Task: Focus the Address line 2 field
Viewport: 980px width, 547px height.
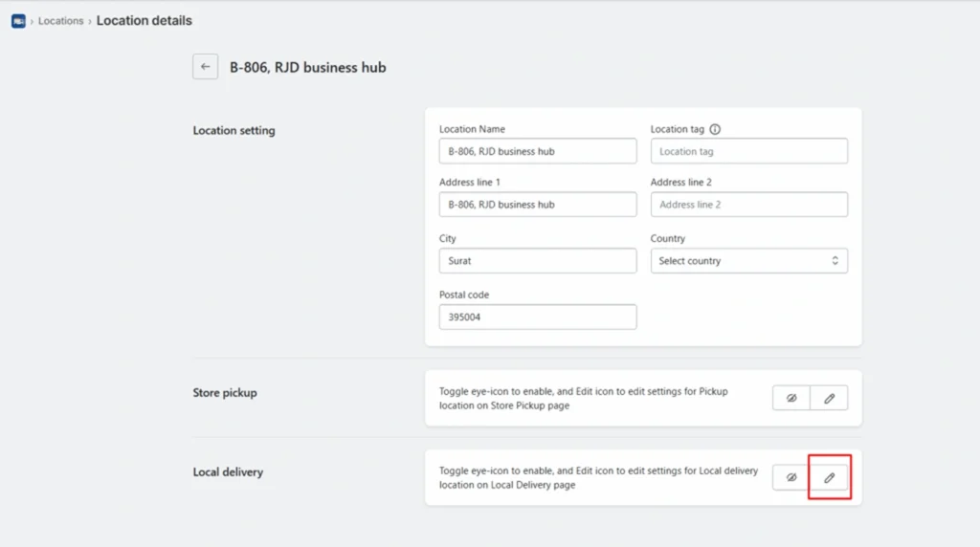Action: point(748,205)
